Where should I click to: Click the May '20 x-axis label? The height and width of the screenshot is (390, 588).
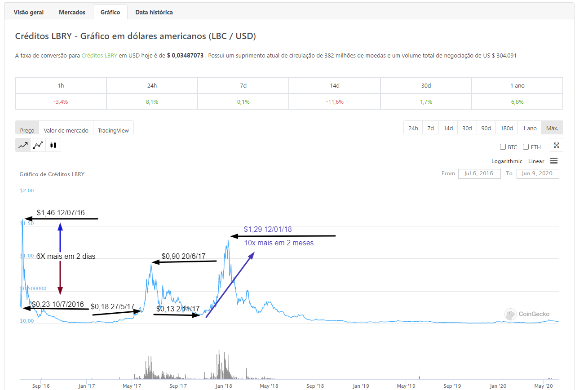[544, 386]
